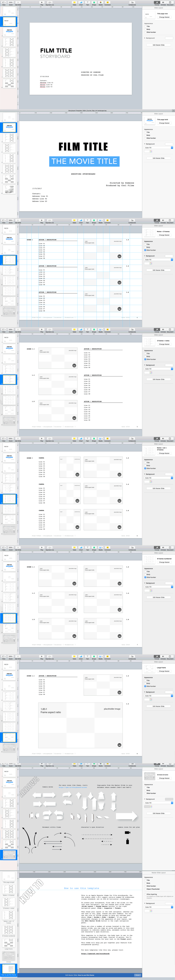Toggle Body checkbox in 6 frames numbered inspector
Viewport: 175px width, 980px height.
[145, 574]
